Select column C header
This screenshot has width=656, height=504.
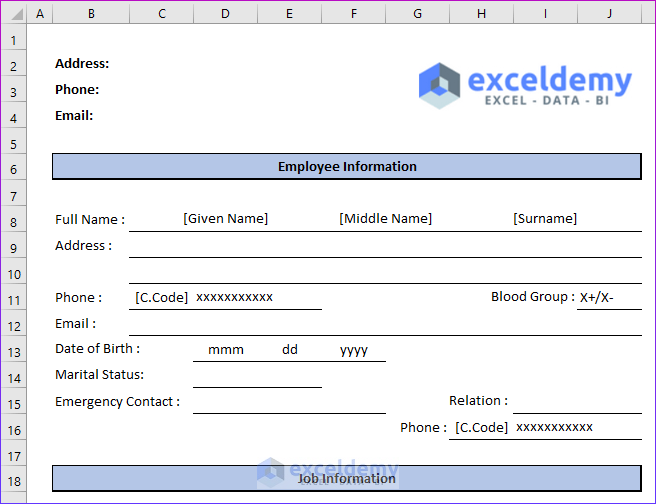pos(162,14)
